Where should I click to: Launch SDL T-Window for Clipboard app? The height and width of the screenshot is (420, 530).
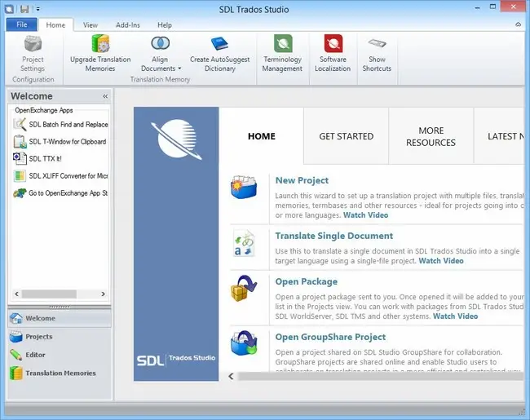(60, 142)
